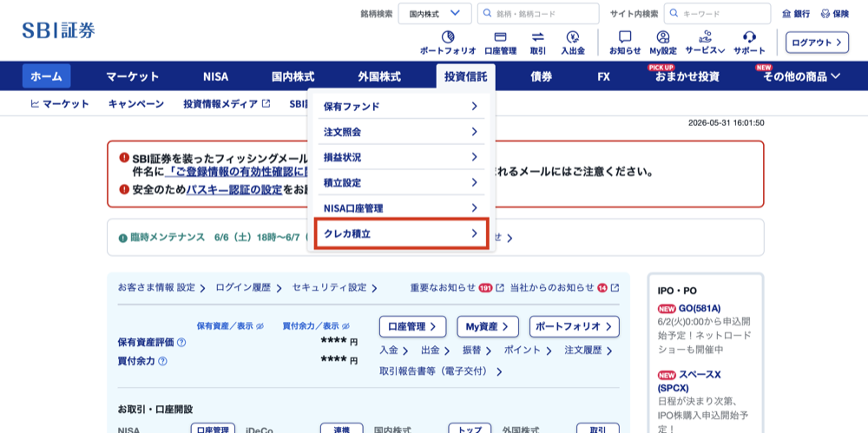868x433 pixels.
Task: Open the 外国株式 navigation tab
Action: pos(379,76)
